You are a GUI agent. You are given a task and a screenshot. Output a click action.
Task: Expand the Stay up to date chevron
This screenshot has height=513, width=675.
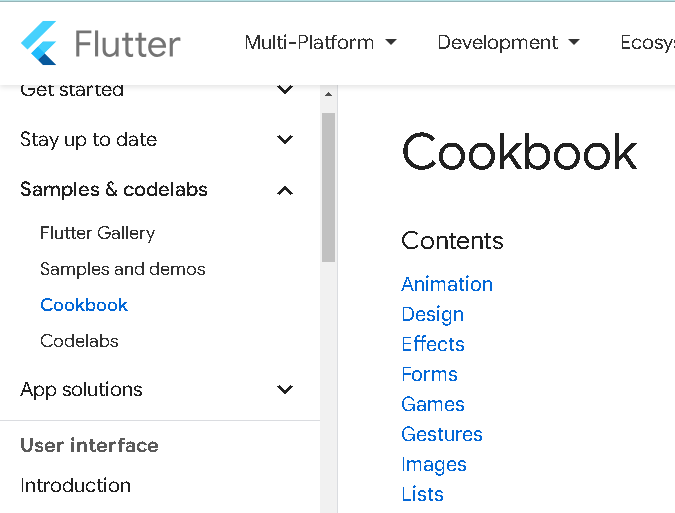(x=285, y=139)
